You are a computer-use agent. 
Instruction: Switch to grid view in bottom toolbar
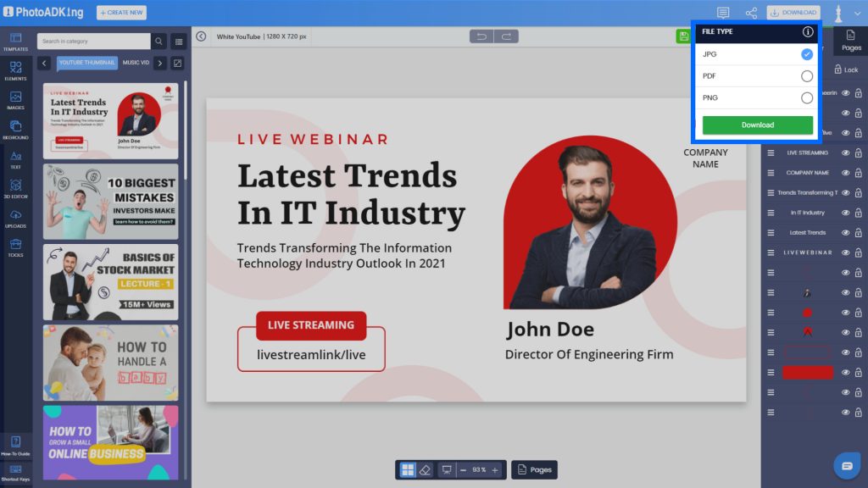(408, 469)
